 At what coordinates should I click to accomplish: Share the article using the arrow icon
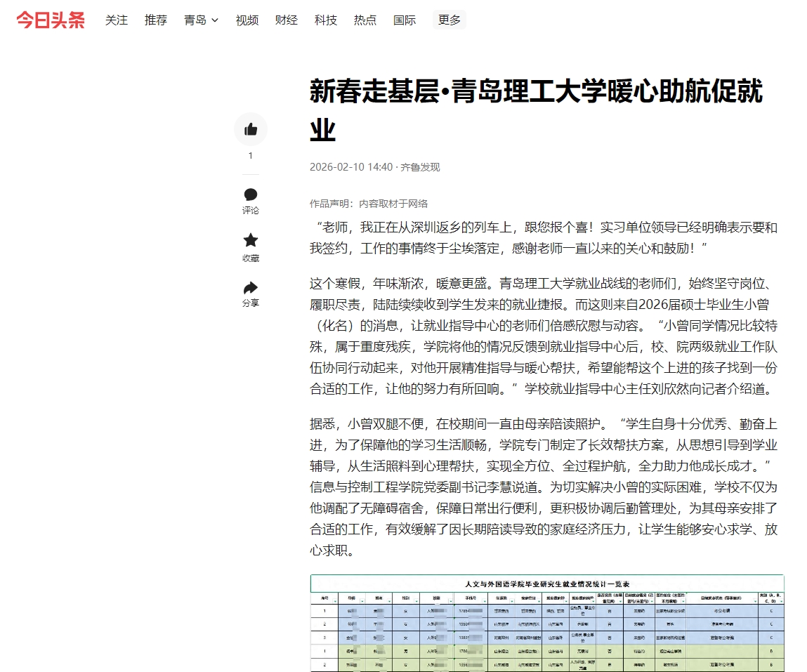click(251, 288)
